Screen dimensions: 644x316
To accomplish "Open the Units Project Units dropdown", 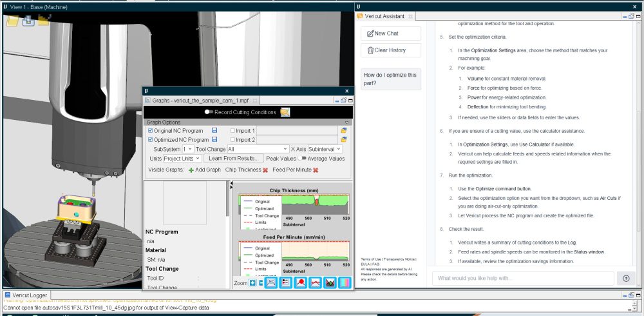I will click(182, 159).
